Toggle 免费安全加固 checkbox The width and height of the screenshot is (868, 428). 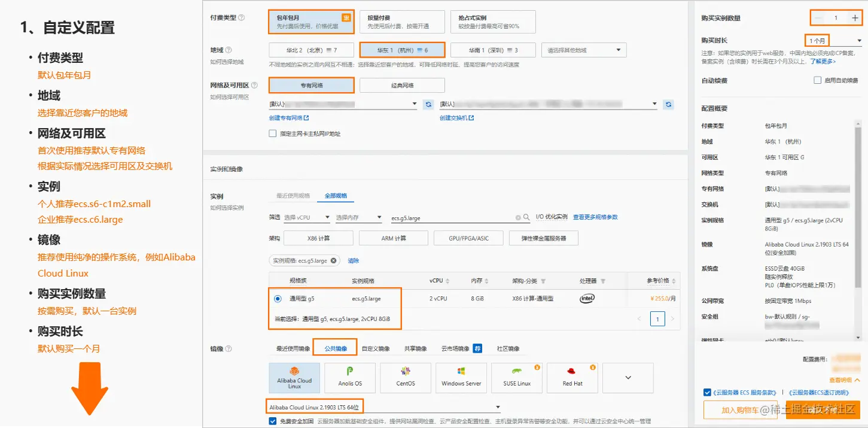(x=273, y=421)
